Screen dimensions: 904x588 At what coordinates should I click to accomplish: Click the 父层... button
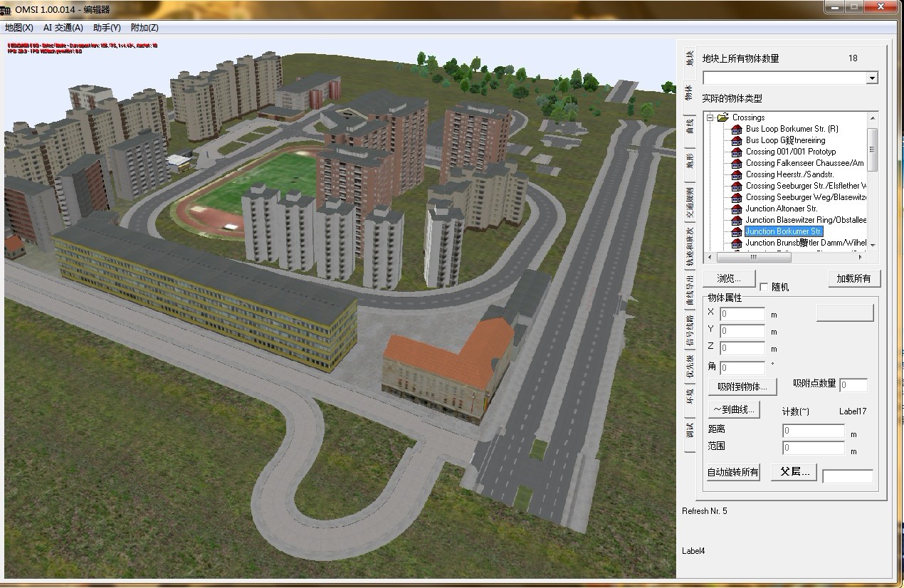[794, 472]
